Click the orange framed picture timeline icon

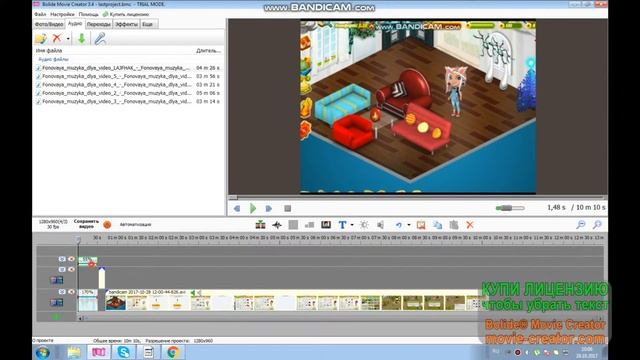click(x=421, y=225)
